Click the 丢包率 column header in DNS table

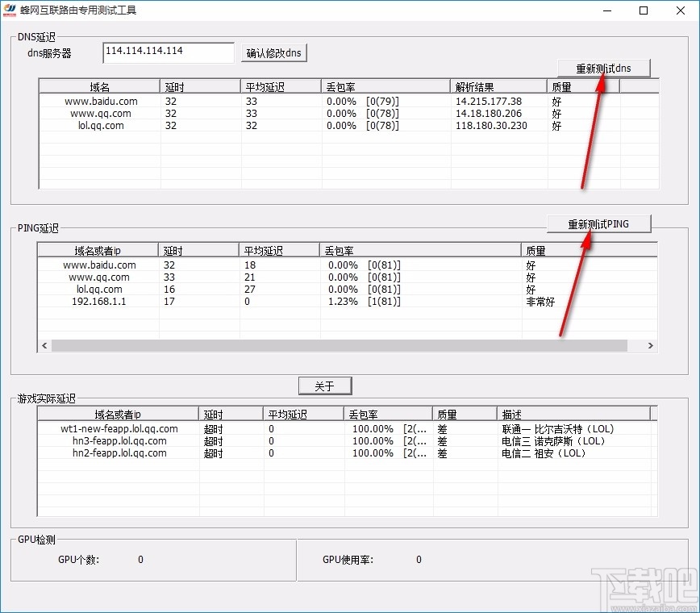(x=340, y=85)
